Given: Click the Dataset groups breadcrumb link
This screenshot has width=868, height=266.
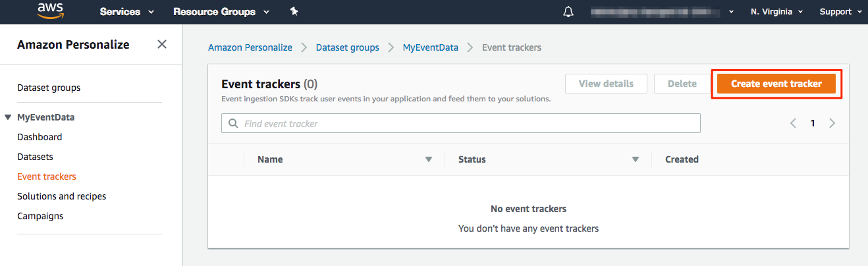Looking at the screenshot, I should pyautogui.click(x=347, y=47).
